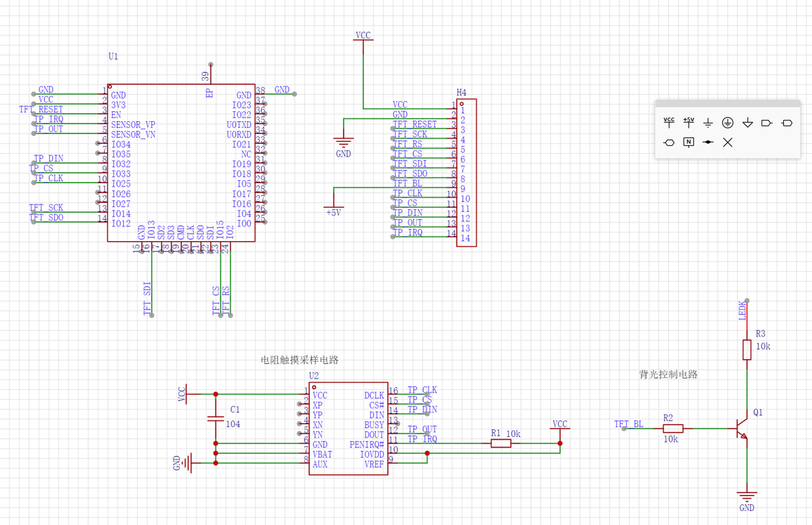Select the VCC power symbol tool
The width and height of the screenshot is (812, 525).
click(669, 123)
